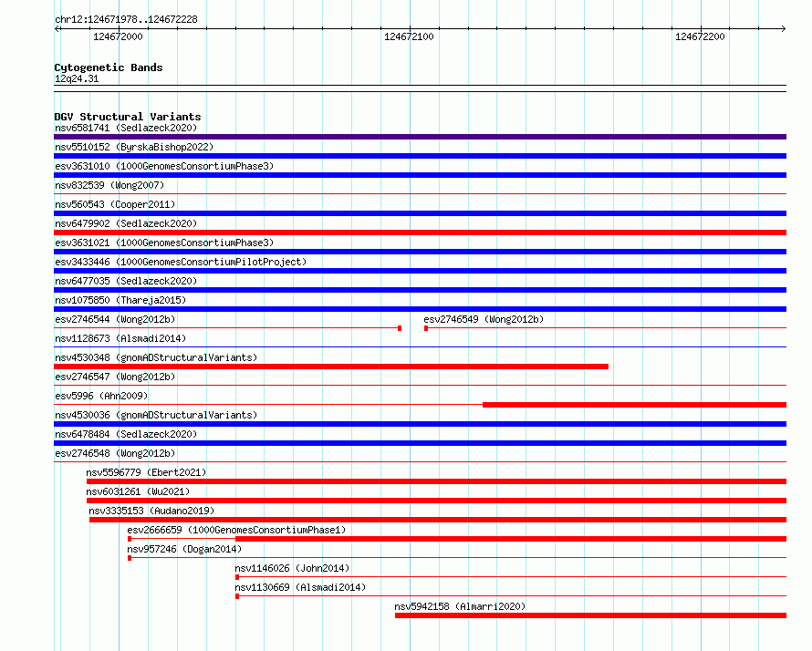
Task: Click the nsv6478484 (Sedlazeck2020) label
Action: pos(126,434)
